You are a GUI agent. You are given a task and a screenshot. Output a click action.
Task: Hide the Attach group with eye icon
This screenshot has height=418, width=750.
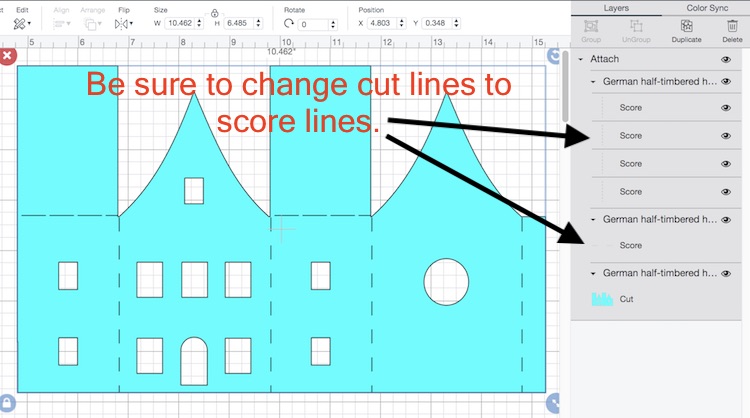pyautogui.click(x=726, y=59)
